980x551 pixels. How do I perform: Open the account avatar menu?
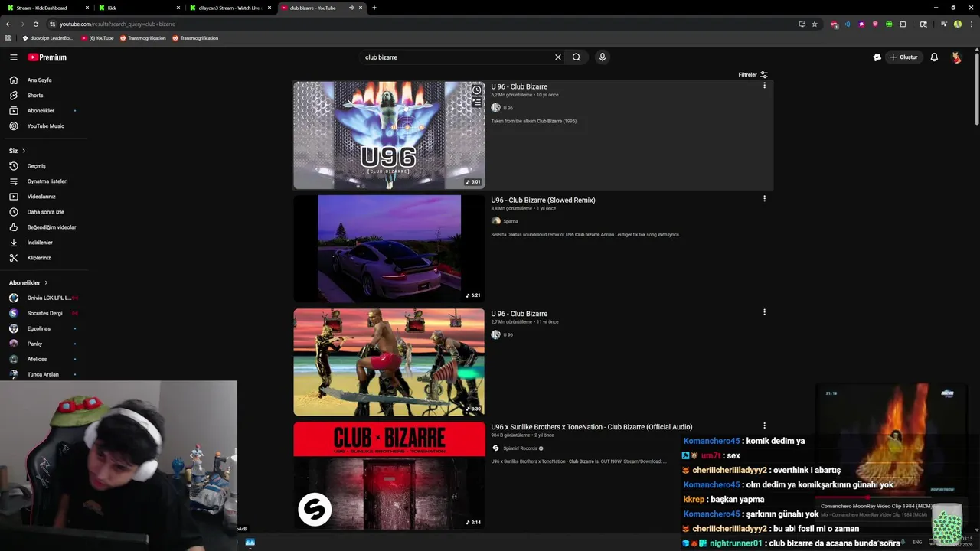coord(956,57)
